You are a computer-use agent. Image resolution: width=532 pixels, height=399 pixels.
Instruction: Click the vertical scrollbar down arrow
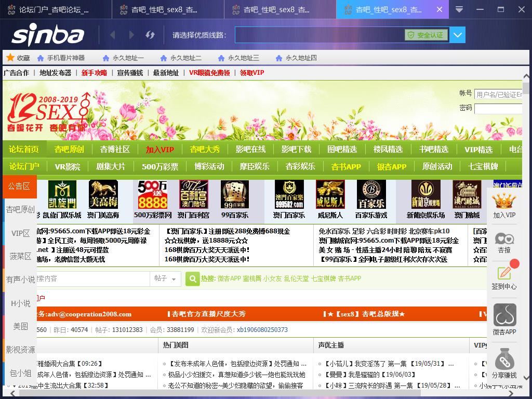click(526, 378)
